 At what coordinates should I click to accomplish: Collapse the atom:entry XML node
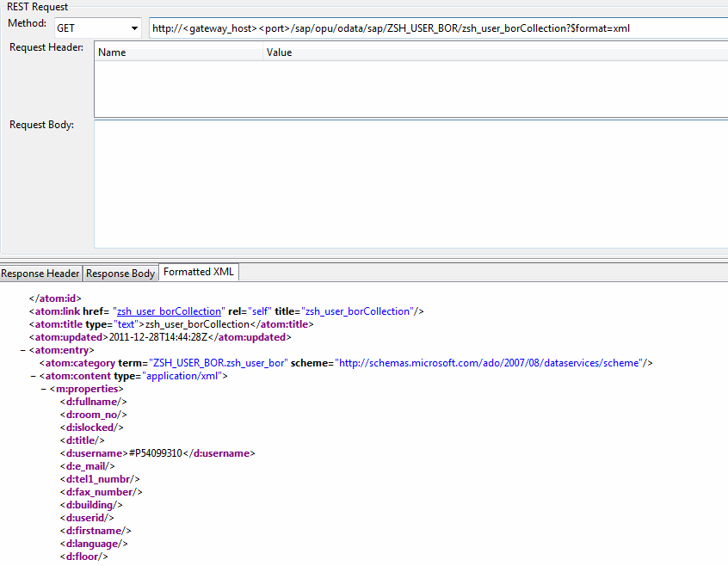[x=22, y=349]
